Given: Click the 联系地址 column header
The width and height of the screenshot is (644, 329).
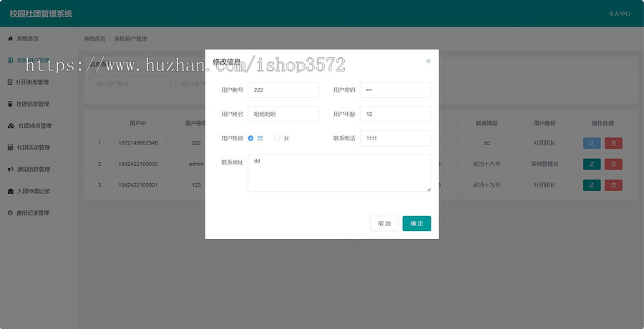Looking at the screenshot, I should pos(487,123).
